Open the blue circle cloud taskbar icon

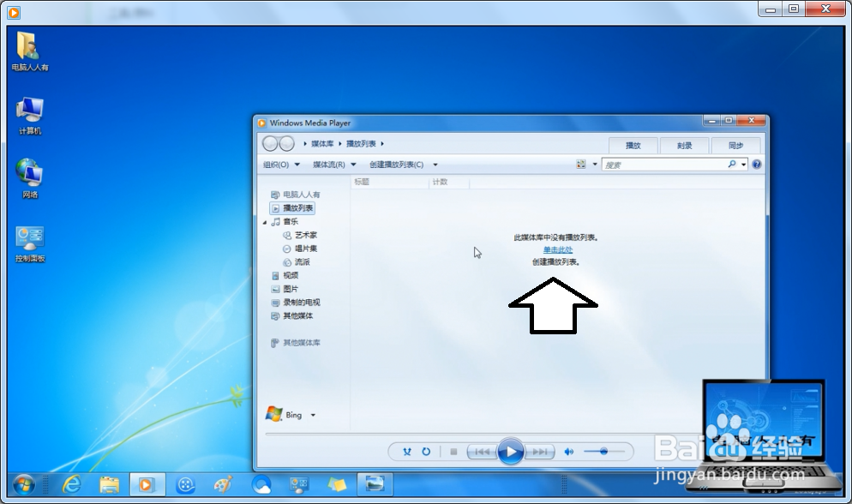click(261, 484)
